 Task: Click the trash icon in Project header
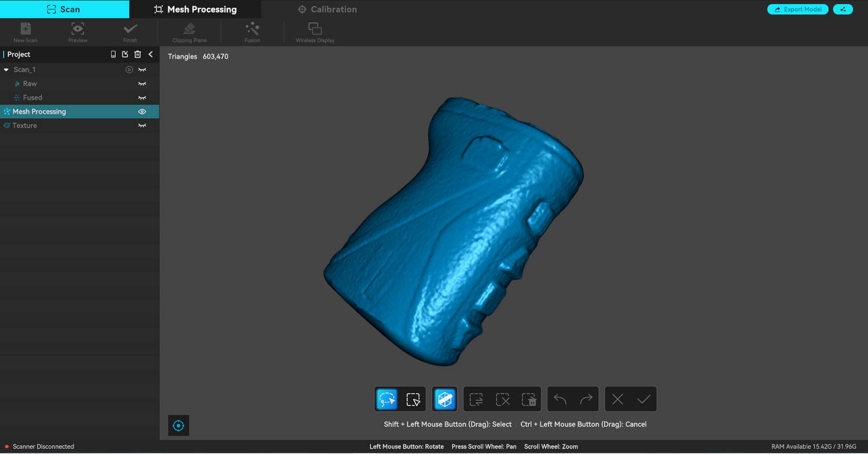(138, 54)
